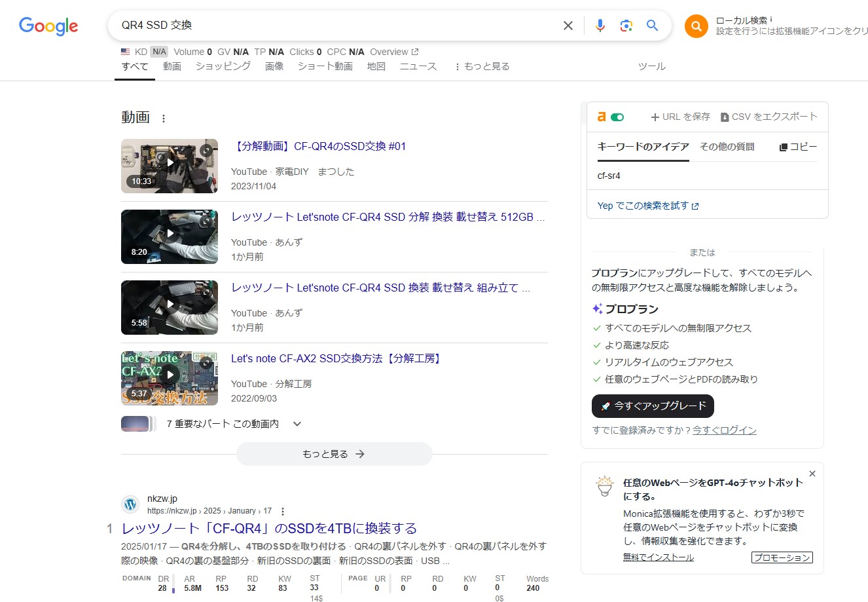Viewport: 868px width, 602px height.
Task: Select the キーワードのアイデア tab
Action: pos(643,147)
